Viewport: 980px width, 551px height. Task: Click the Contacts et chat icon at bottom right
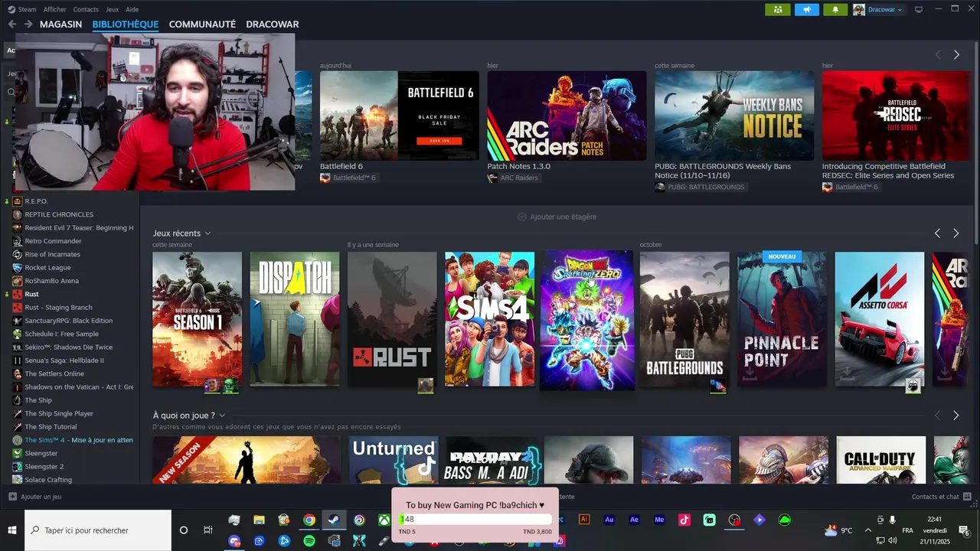coord(965,497)
